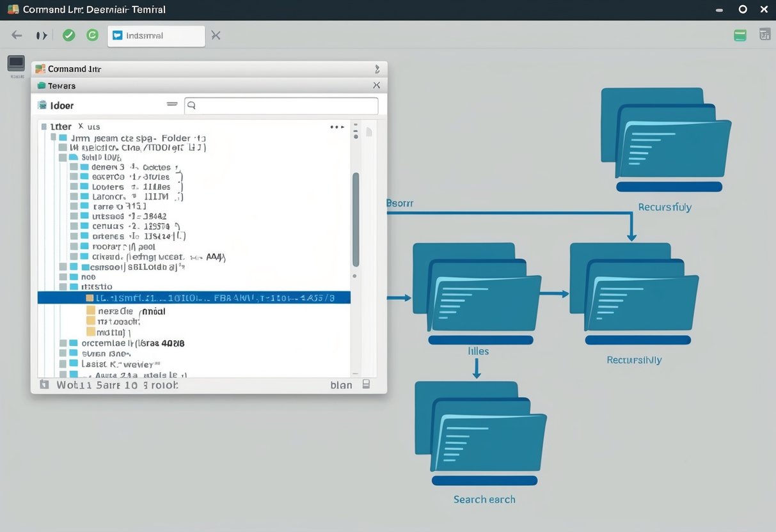Click the 'blan' label on the status bar
This screenshot has height=532, width=776.
coord(343,384)
